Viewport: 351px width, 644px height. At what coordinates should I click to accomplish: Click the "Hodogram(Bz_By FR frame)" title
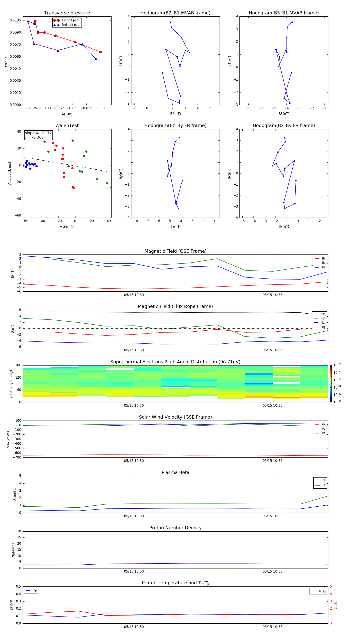pos(175,125)
